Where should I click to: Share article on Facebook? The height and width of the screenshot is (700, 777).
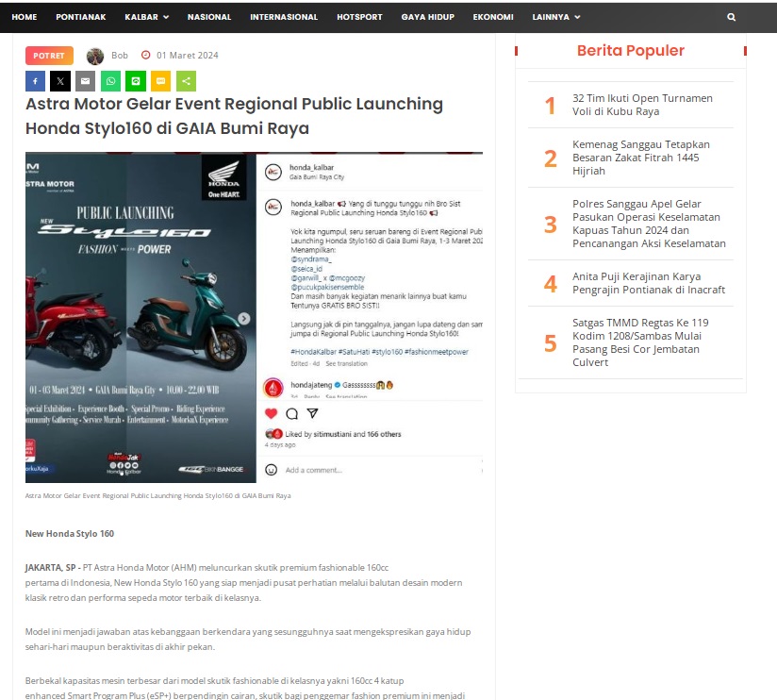[35, 81]
